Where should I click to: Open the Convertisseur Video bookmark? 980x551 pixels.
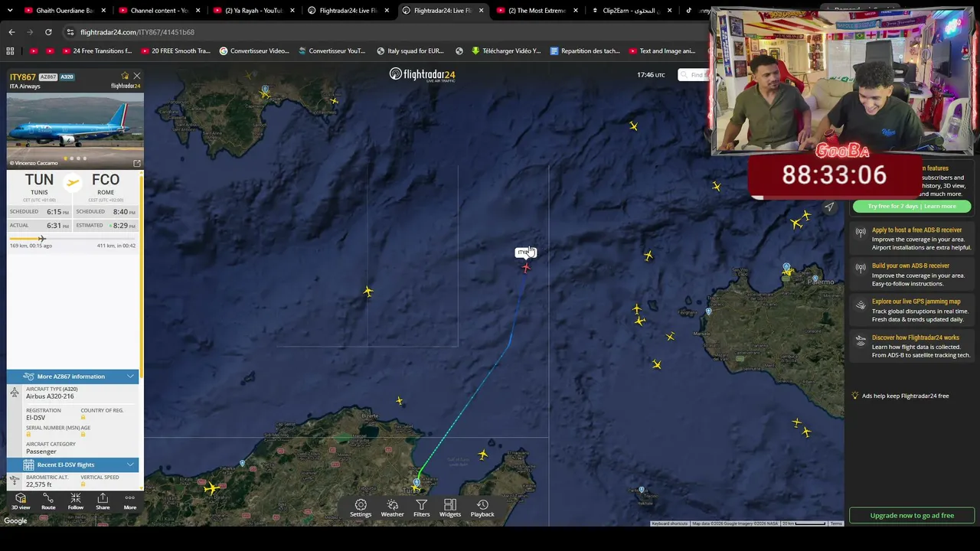pos(254,51)
